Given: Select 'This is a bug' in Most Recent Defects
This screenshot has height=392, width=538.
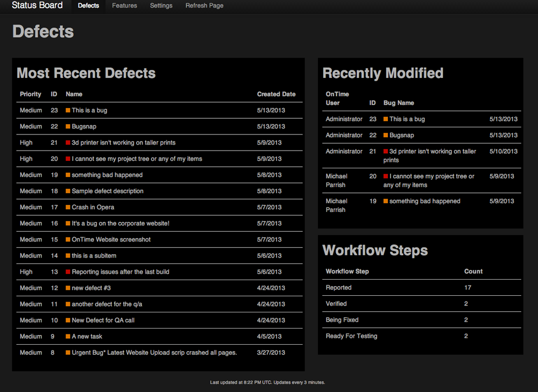Looking at the screenshot, I should click(x=89, y=110).
